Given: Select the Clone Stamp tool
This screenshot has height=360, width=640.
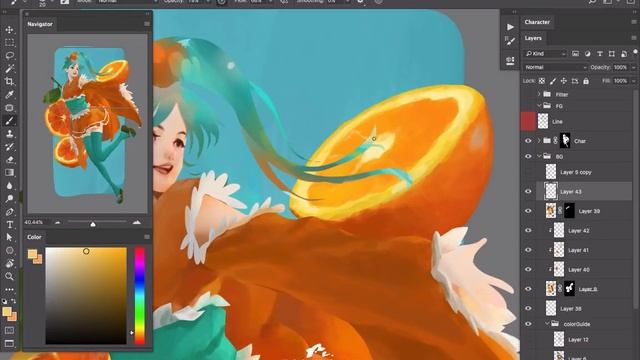Looking at the screenshot, I should [9, 133].
